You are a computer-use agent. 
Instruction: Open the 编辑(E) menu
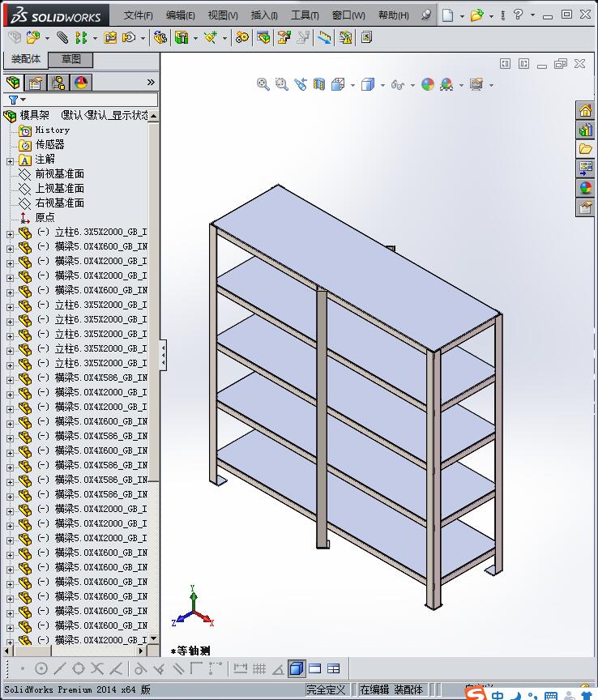click(181, 15)
